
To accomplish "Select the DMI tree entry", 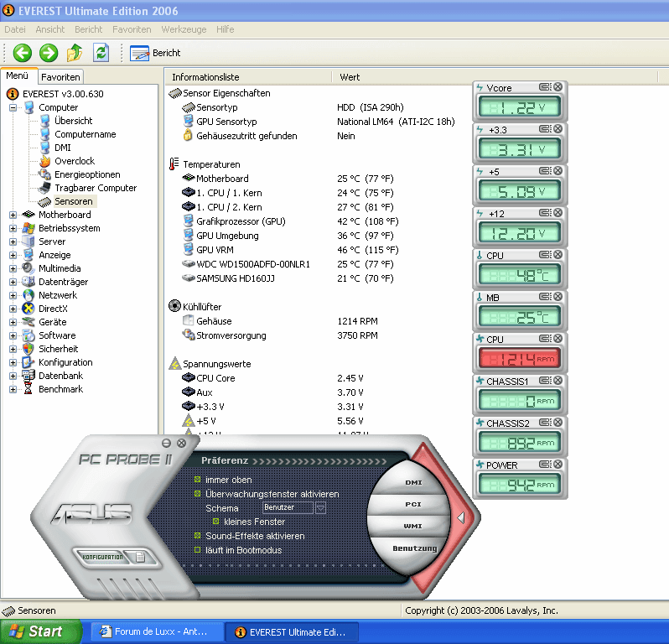I will click(62, 148).
